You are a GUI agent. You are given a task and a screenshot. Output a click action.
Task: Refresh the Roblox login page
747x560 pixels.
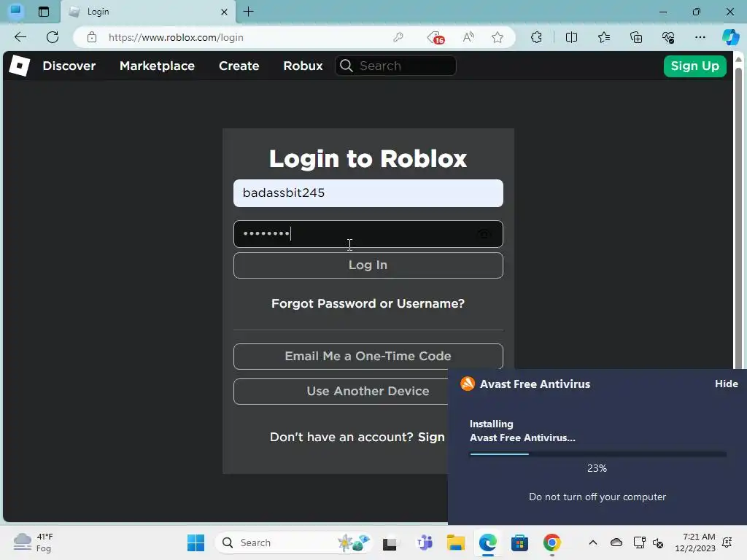(x=53, y=37)
